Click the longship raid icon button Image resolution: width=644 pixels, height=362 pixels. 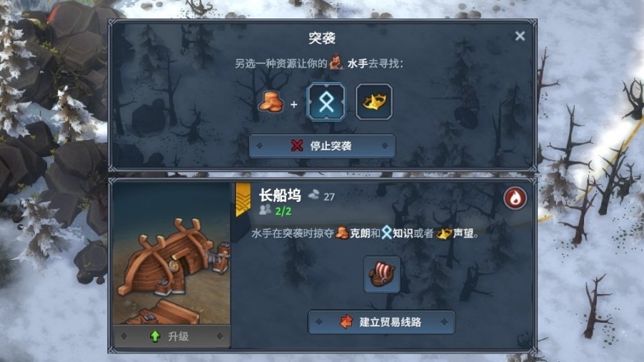coord(382,274)
